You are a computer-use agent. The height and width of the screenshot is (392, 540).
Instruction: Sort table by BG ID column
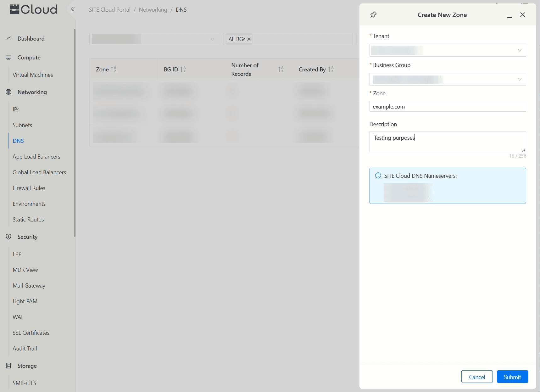[183, 70]
